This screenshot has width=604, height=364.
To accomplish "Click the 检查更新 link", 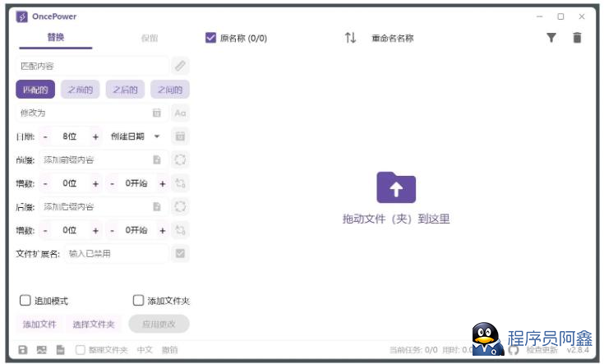I will (x=542, y=350).
